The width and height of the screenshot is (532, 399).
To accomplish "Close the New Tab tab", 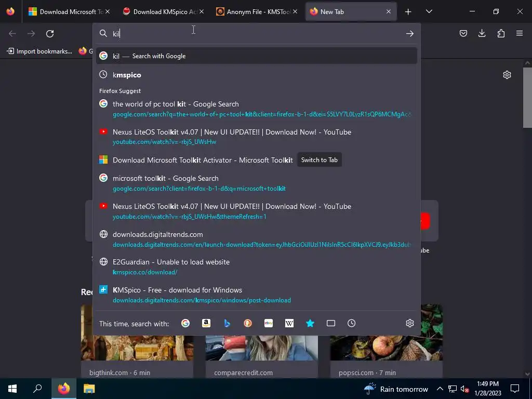I will [389, 11].
